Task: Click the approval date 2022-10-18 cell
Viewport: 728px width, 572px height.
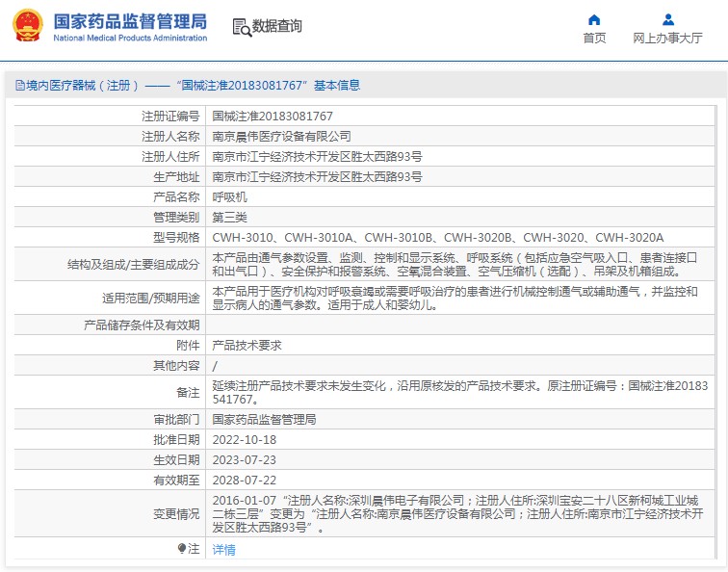Action: (x=459, y=439)
